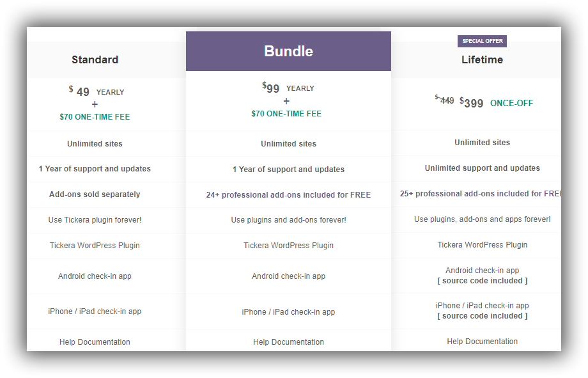Select the Bundle plan header

(x=288, y=51)
